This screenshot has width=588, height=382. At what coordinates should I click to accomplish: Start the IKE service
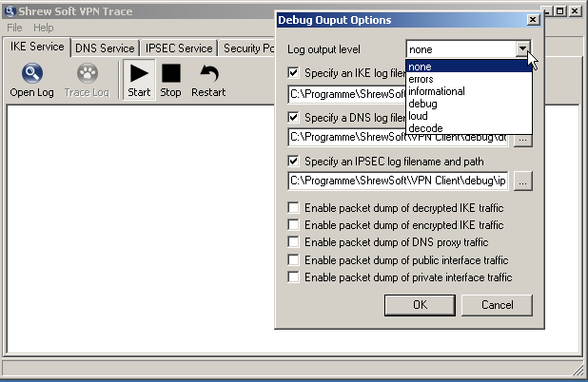[x=139, y=81]
